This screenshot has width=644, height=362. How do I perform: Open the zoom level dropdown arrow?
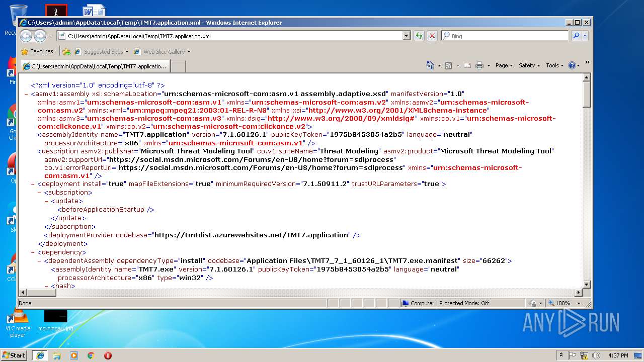coord(579,303)
